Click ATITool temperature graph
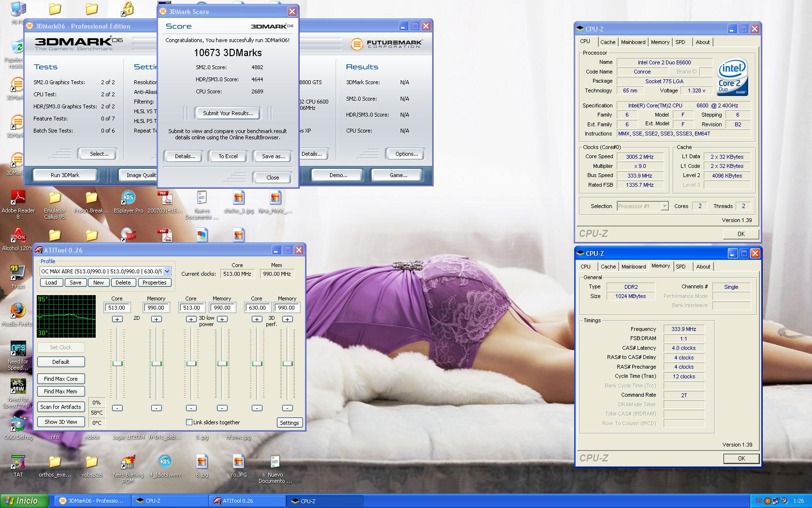Viewport: 812px width, 508px height. [66, 316]
